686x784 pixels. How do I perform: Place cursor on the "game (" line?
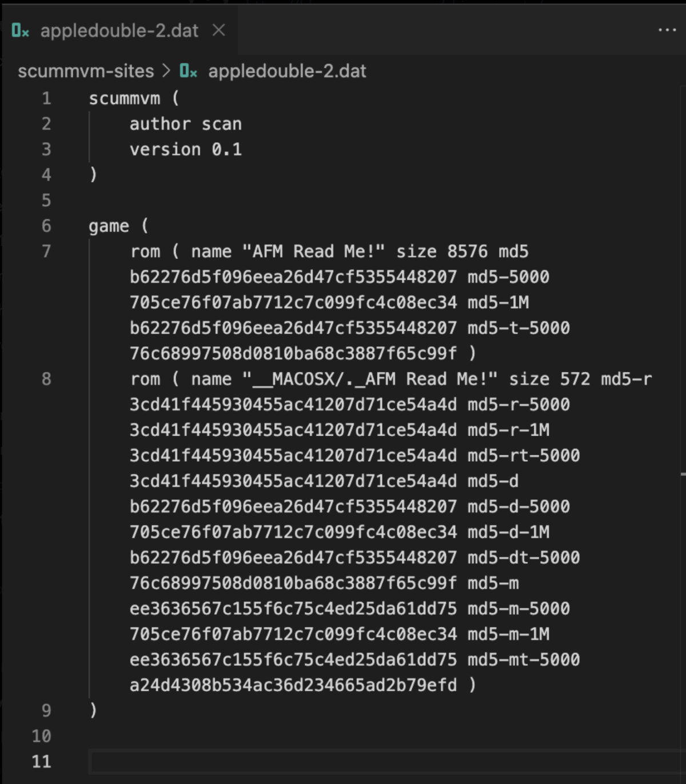[x=118, y=226]
